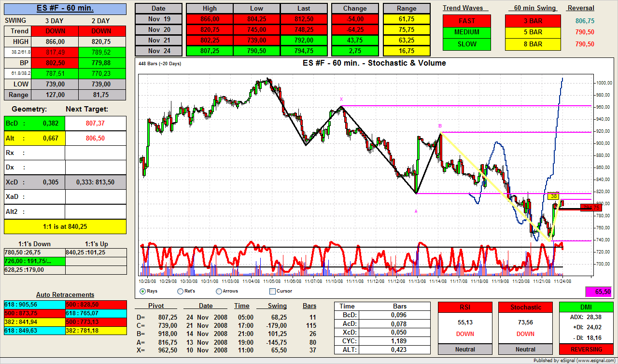Click the FAST trend wave indicator

[x=467, y=21]
